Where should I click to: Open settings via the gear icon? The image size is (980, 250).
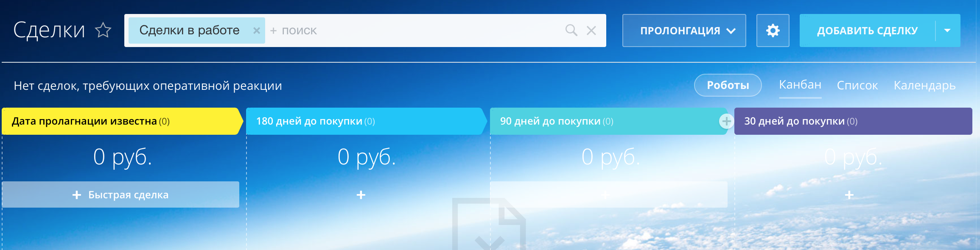tap(773, 31)
